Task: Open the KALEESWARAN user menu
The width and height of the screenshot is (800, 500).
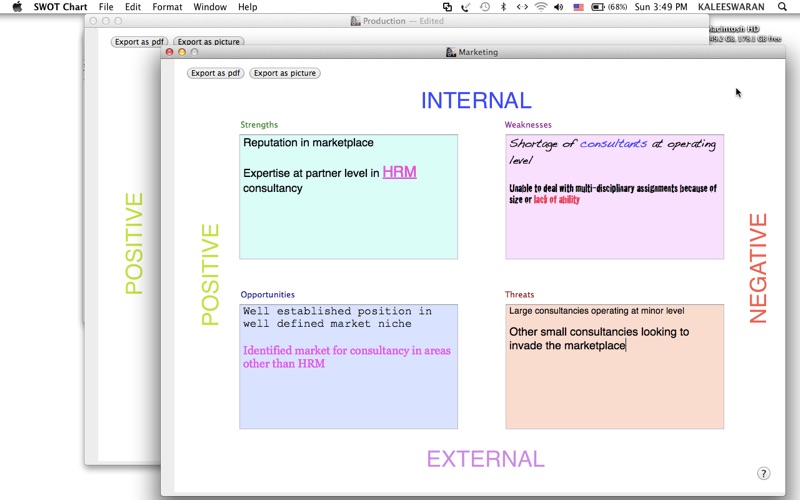Action: (731, 7)
